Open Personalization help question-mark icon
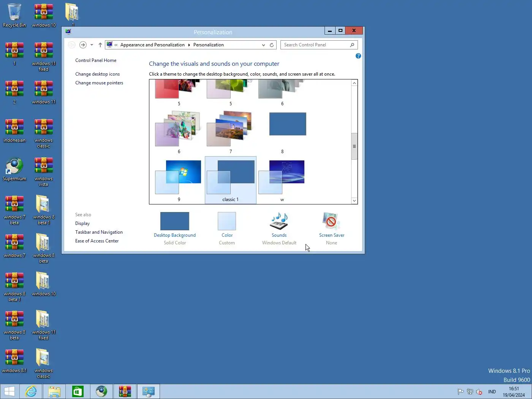The height and width of the screenshot is (399, 532). pyautogui.click(x=358, y=56)
